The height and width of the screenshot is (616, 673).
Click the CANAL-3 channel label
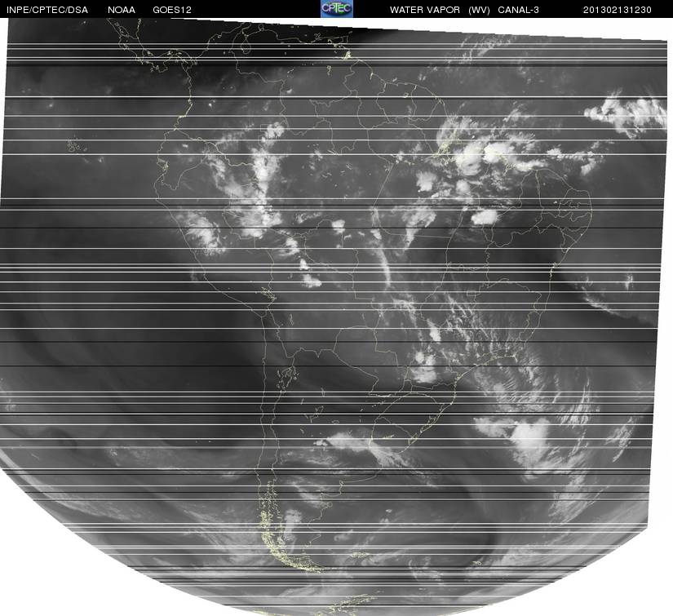519,10
